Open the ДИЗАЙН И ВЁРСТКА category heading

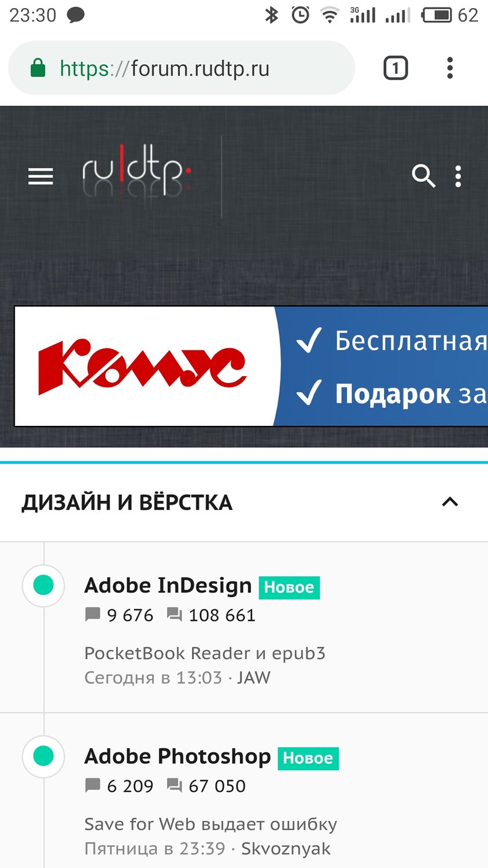tap(127, 502)
